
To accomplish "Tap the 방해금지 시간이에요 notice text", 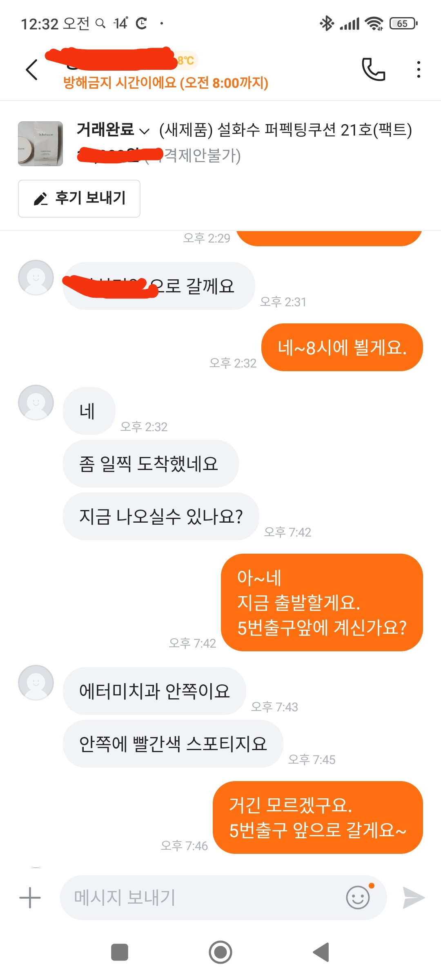I will [x=165, y=83].
